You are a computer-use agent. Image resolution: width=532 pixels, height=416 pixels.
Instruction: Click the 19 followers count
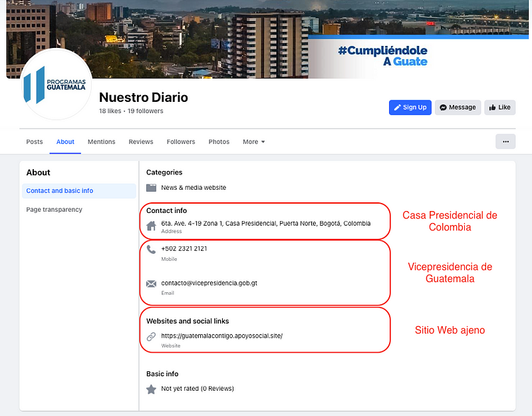coord(145,111)
